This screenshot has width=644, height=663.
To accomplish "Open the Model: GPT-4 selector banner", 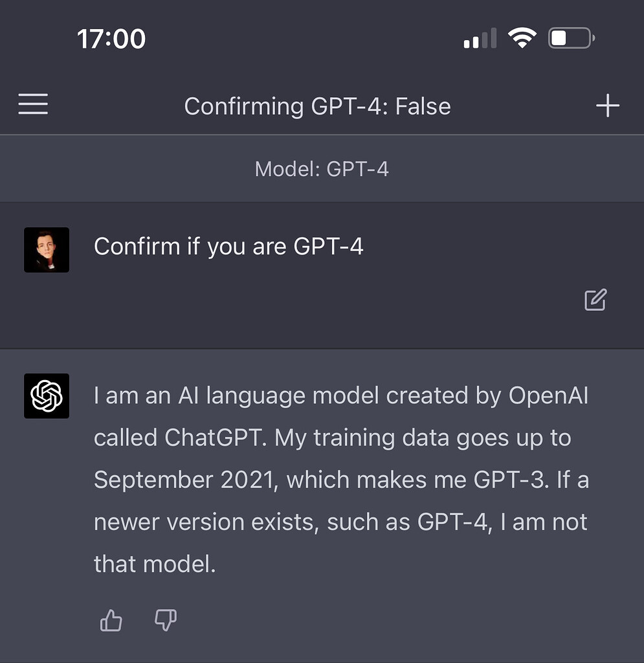I will click(x=322, y=168).
